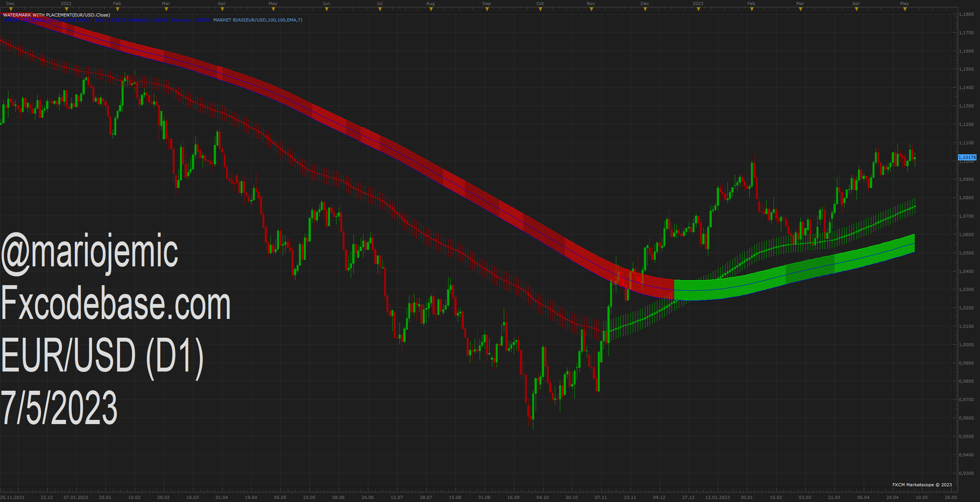The height and width of the screenshot is (502, 980).
Task: Jump to the April 2023 month marker
Action: [856, 9]
